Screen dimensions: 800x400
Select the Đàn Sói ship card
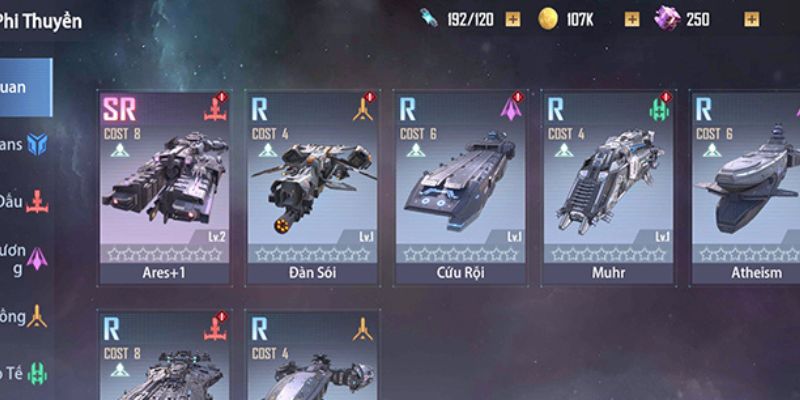click(x=312, y=188)
